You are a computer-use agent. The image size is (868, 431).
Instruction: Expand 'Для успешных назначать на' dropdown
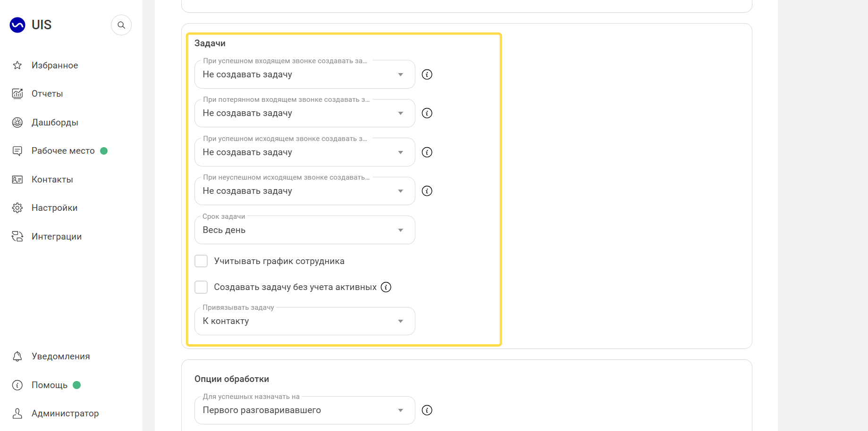click(x=305, y=410)
